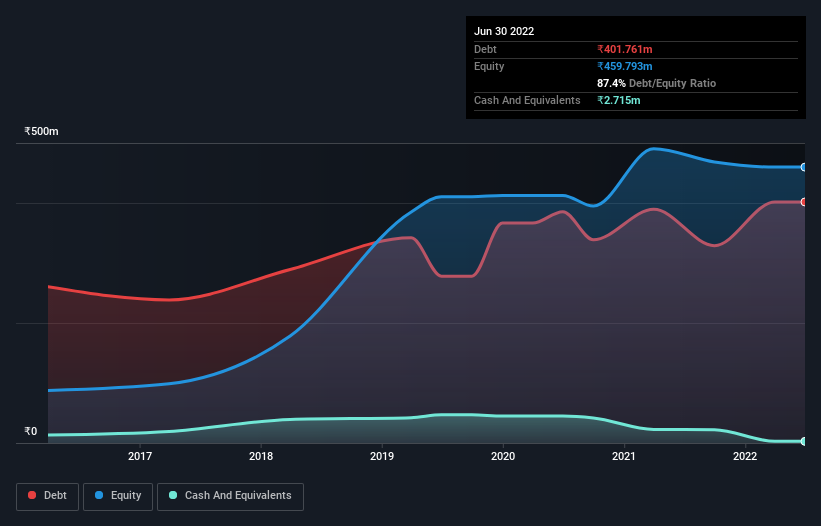Click the ₹2.715m cash value
Viewport: 821px width, 526px height.
coord(618,100)
